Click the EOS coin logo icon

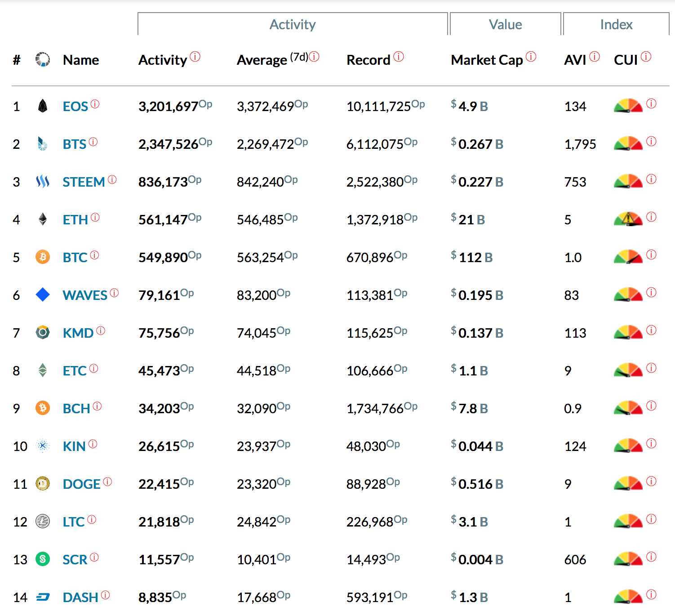point(43,106)
